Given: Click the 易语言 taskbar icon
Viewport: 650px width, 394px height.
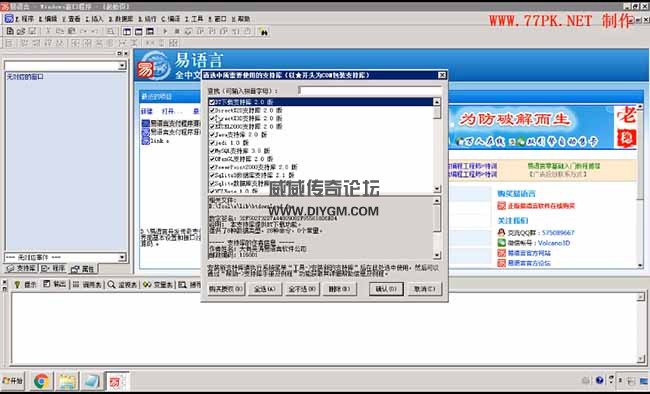Looking at the screenshot, I should pyautogui.click(x=116, y=381).
